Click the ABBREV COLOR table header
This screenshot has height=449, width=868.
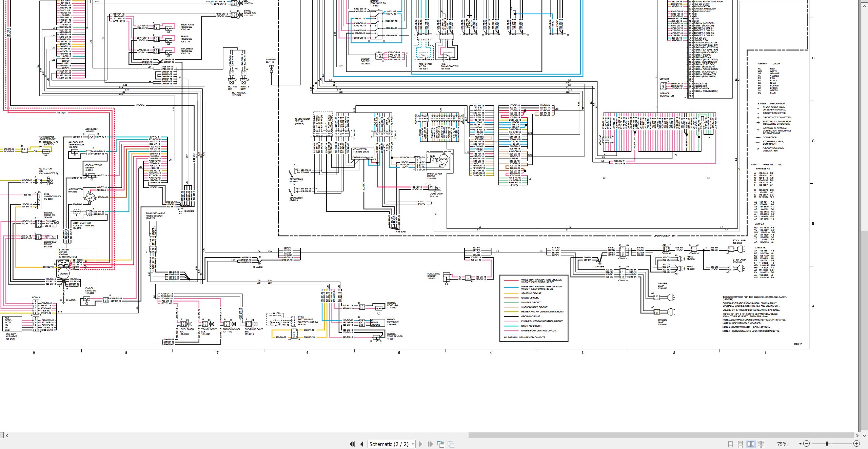pos(769,64)
